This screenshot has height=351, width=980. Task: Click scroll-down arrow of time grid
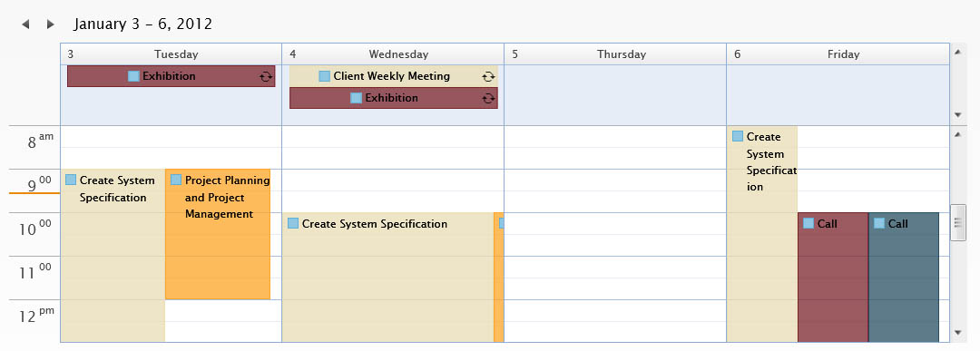(958, 333)
